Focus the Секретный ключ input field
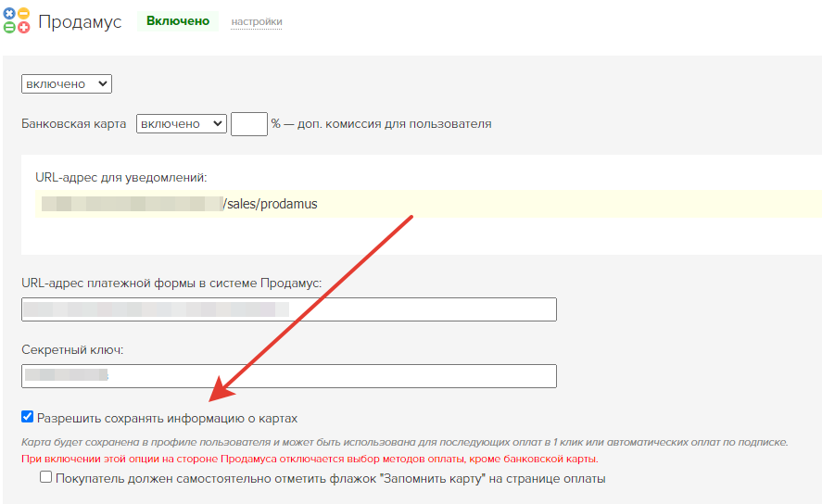Screen dimensions: 822x504 coord(289,376)
